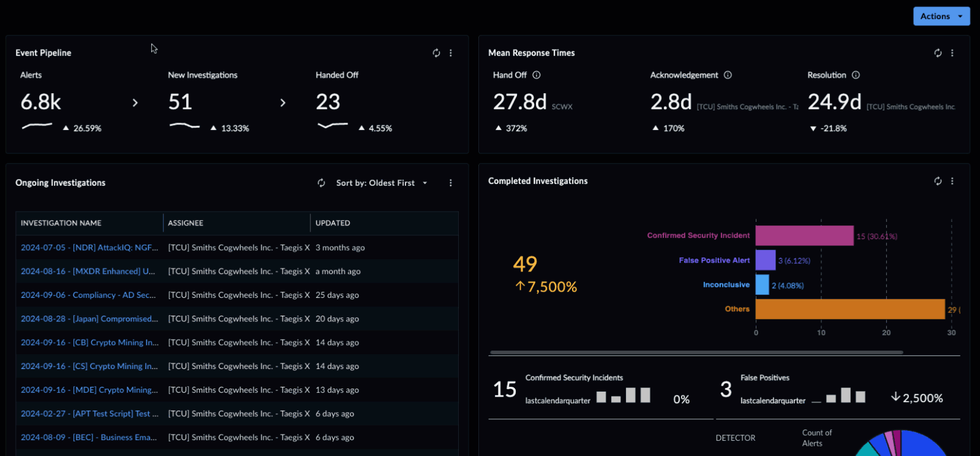Click arrow between New Investigations and Handed Off

pyautogui.click(x=283, y=103)
